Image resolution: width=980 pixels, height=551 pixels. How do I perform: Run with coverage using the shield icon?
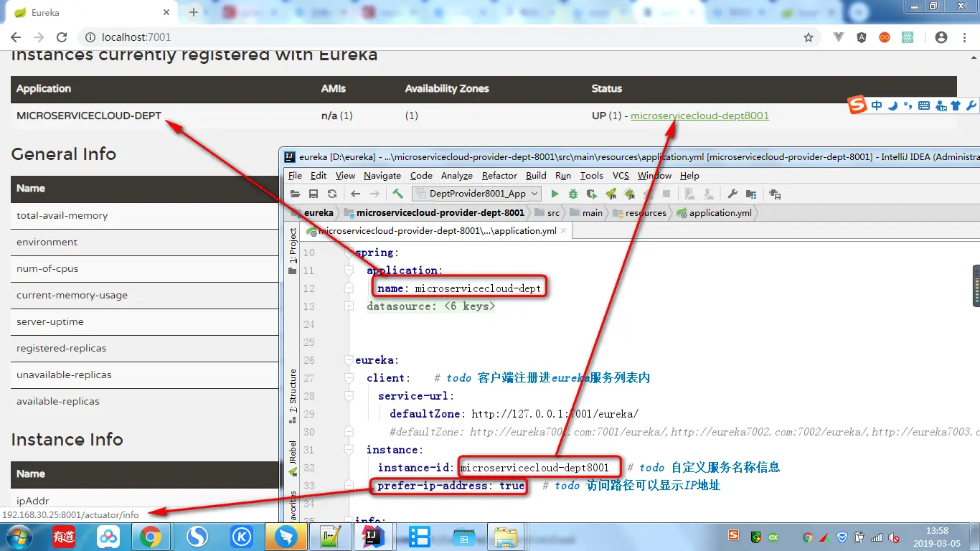point(592,194)
